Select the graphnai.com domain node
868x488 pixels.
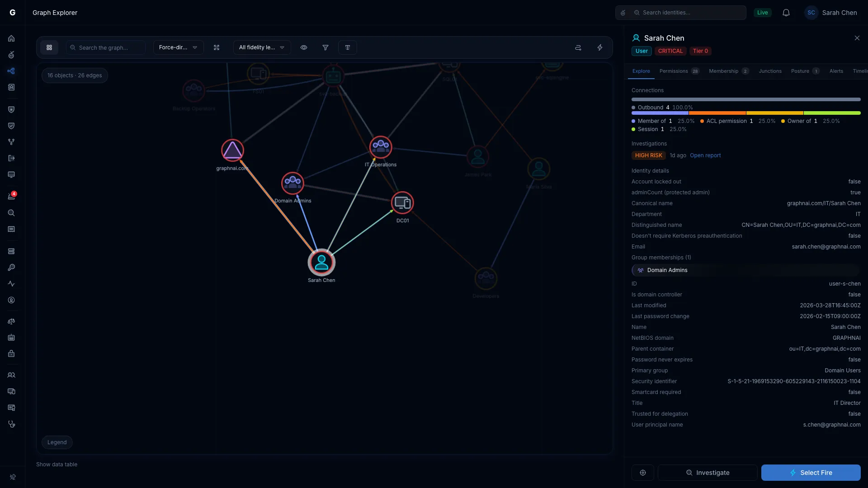(x=232, y=150)
